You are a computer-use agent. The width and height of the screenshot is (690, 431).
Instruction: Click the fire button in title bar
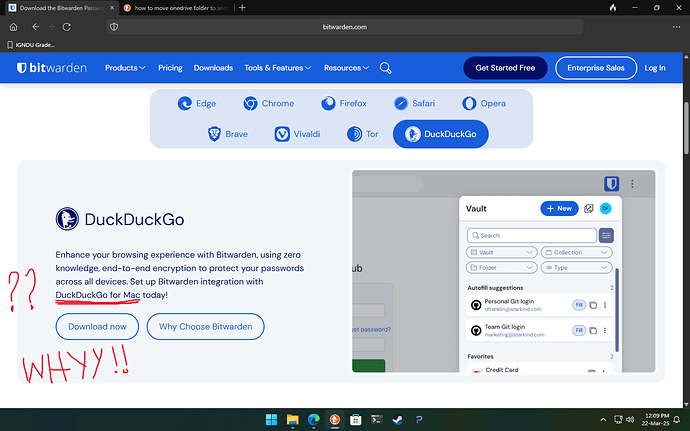[613, 7]
